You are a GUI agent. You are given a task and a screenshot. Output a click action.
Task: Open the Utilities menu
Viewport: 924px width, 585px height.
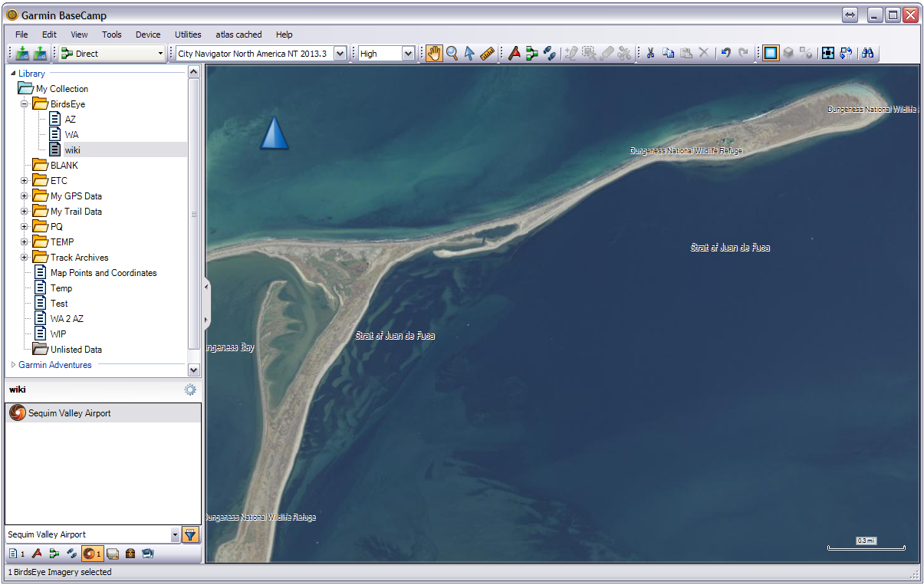pos(188,35)
